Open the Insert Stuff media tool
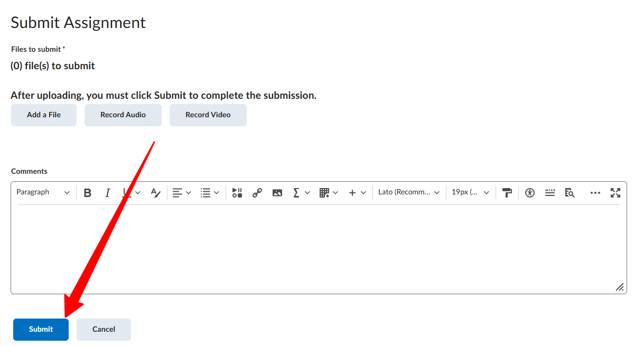The image size is (644, 346). [237, 193]
